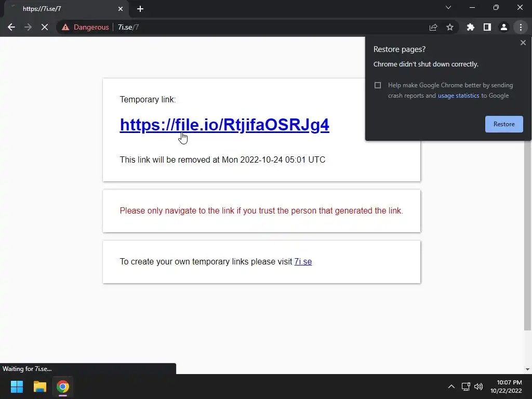
Task: Click the Dangerous site warning indicator
Action: click(x=85, y=27)
